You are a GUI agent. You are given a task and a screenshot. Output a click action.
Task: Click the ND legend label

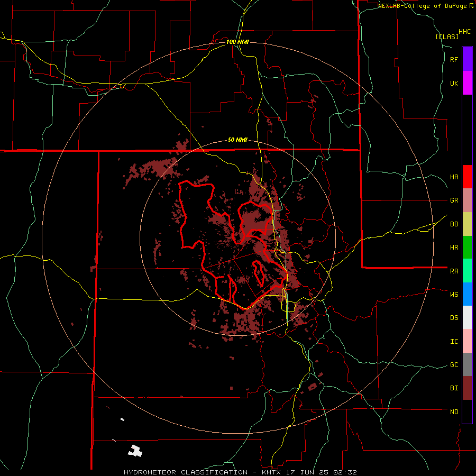[x=454, y=412]
